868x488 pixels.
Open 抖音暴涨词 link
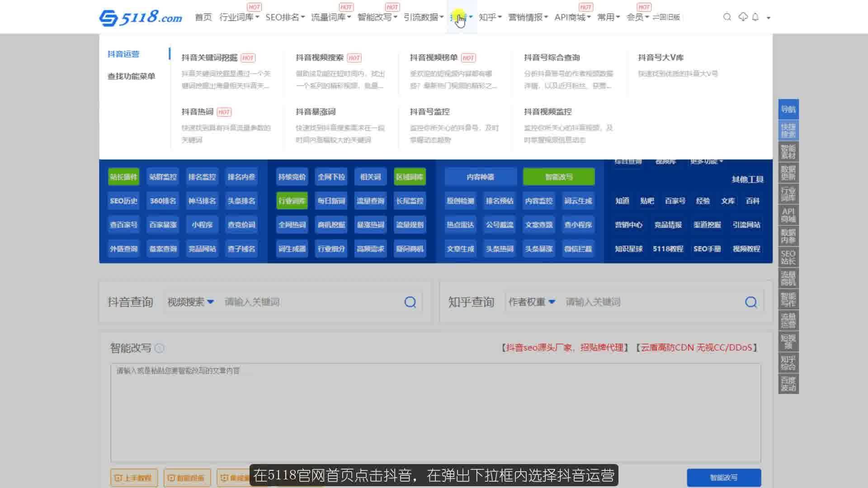click(x=316, y=112)
